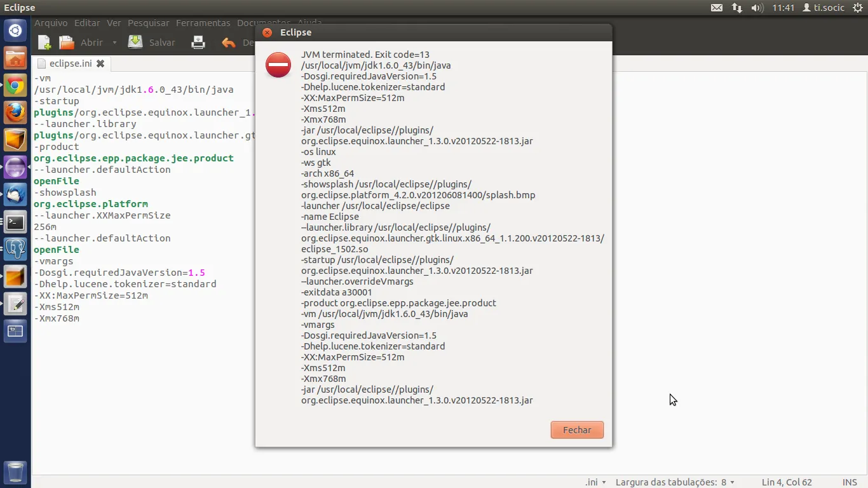Close the eclipse.ini tab
Screen dimensions: 868x488
tap(100, 64)
